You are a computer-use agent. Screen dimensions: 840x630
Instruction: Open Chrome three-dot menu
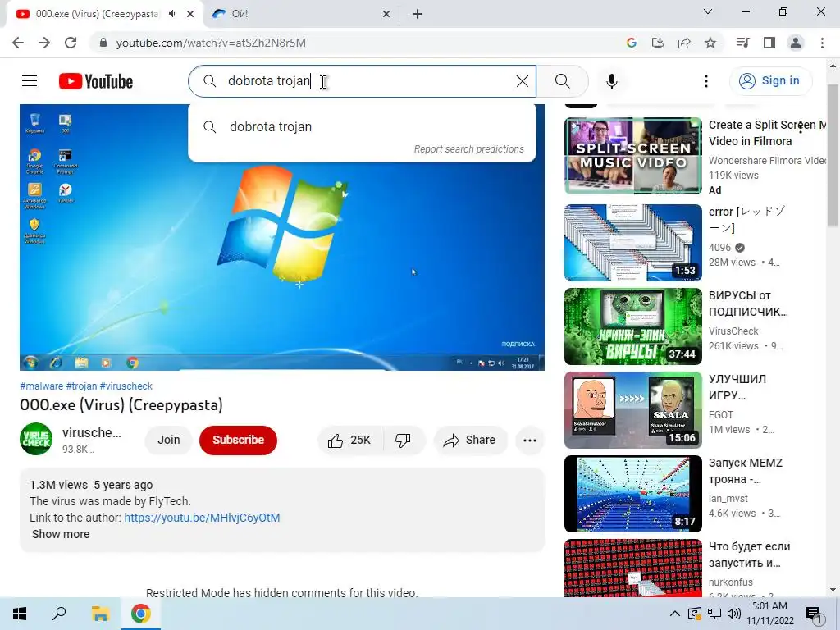point(822,43)
